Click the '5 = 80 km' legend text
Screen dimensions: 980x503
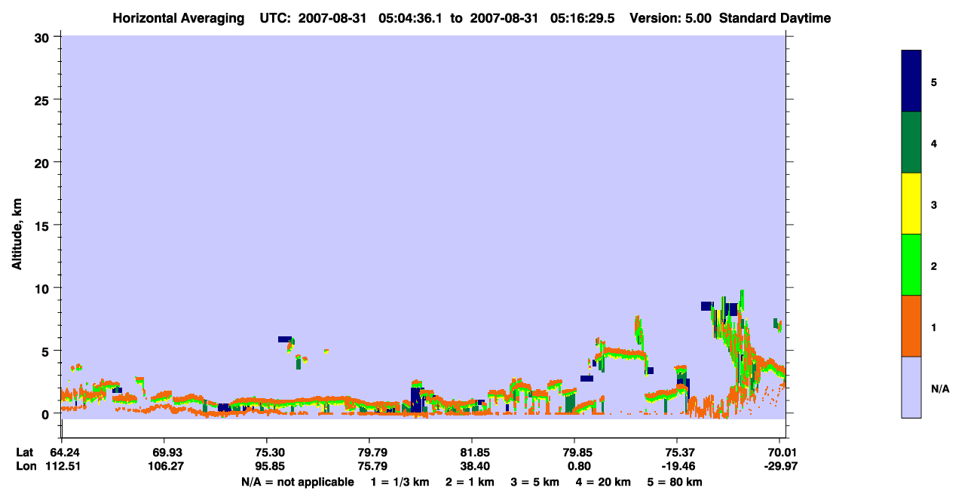pos(675,482)
